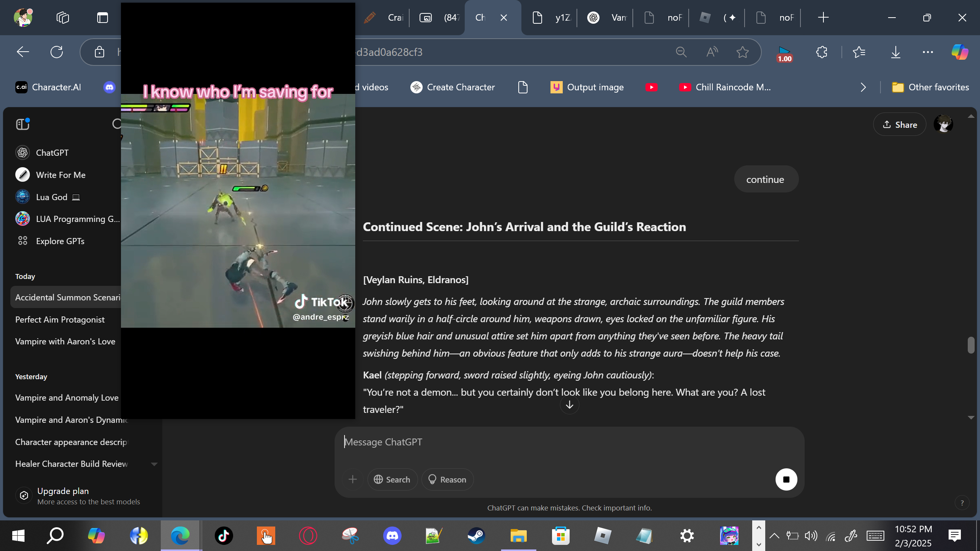Screen dimensions: 980x551
Task: Open Healer Character Build Review chat
Action: [x=72, y=464]
